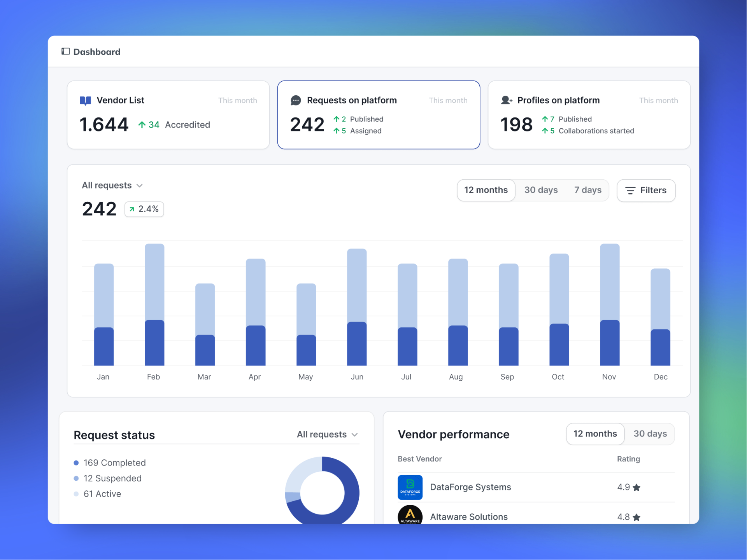The height and width of the screenshot is (560, 747).
Task: Click the star icon next to 4.8 rating
Action: coord(637,517)
